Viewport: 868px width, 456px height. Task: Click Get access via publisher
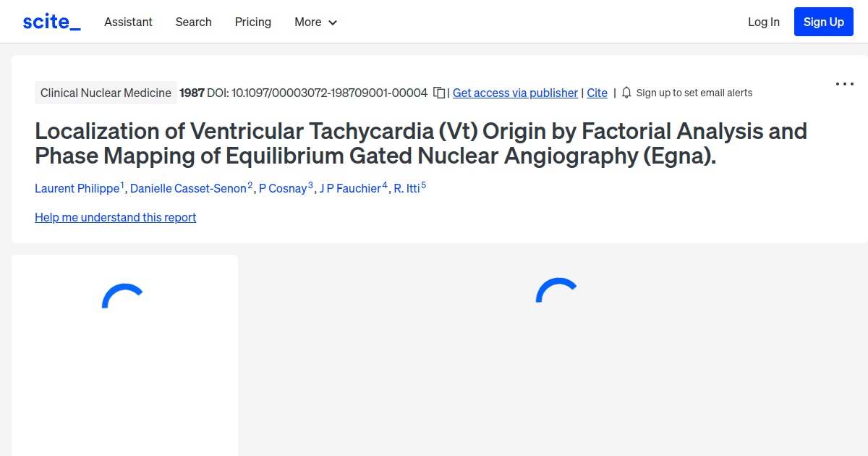click(x=515, y=93)
